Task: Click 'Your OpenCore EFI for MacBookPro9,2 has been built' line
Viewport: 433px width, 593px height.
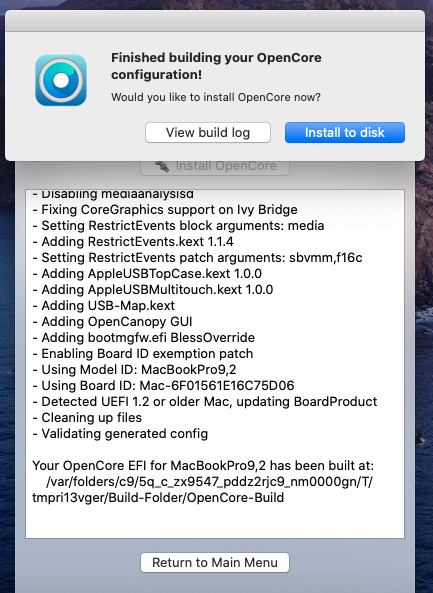Action: pyautogui.click(x=203, y=465)
